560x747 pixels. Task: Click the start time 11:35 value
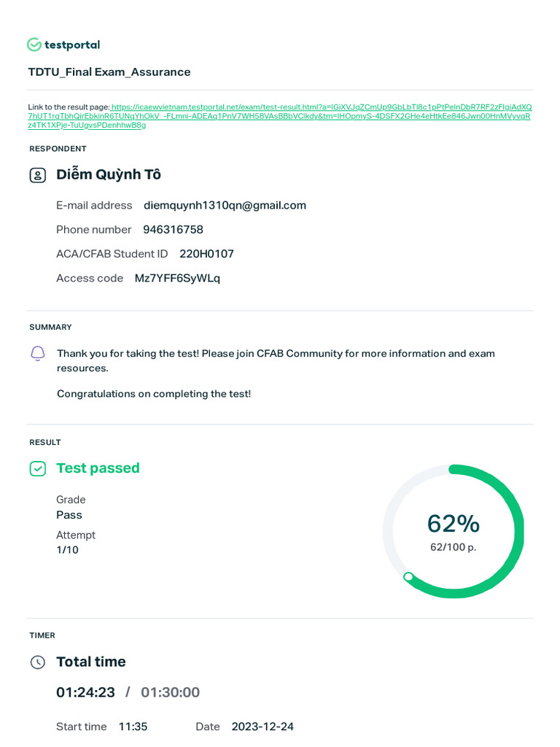tap(133, 727)
